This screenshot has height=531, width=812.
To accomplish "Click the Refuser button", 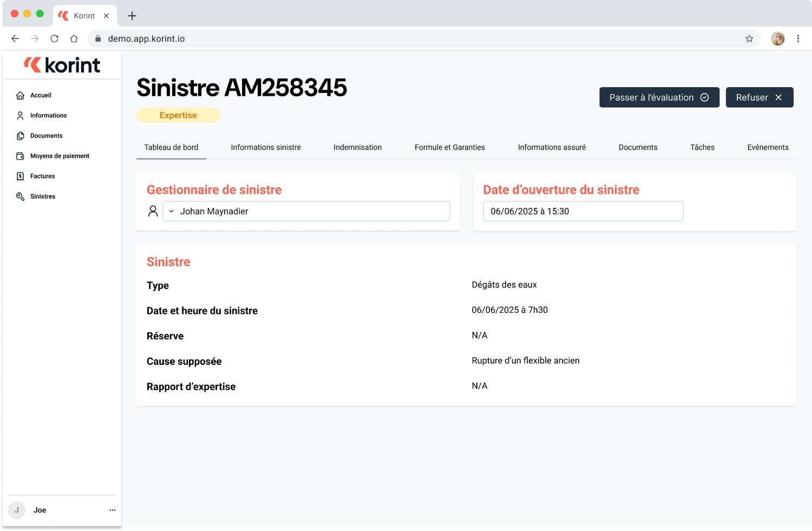I will point(759,97).
